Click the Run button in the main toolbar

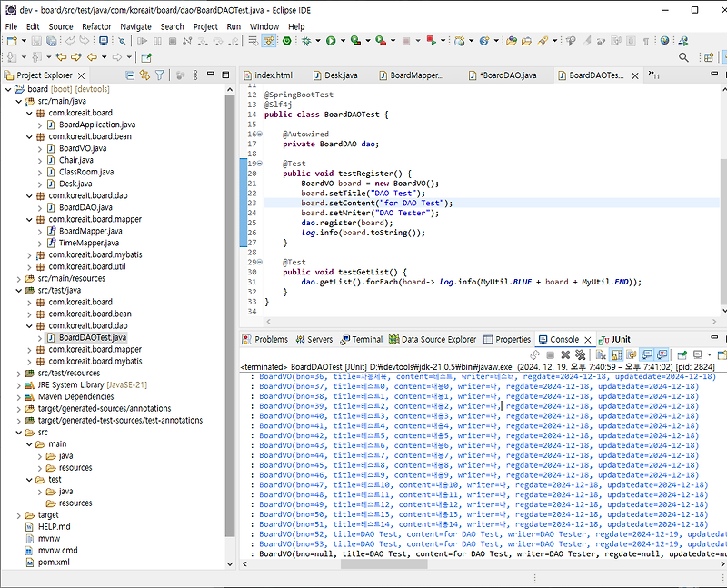331,41
